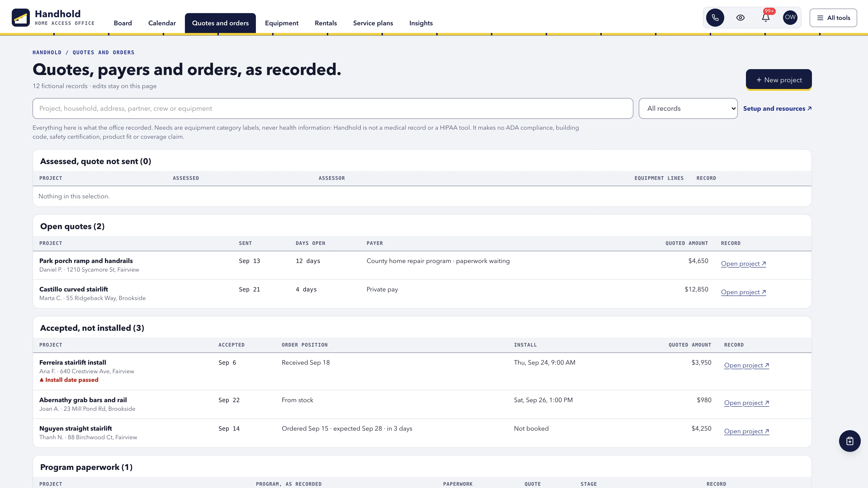Click HANDHOLD in the breadcrumb
Viewport: 868px width, 488px height.
[47, 52]
